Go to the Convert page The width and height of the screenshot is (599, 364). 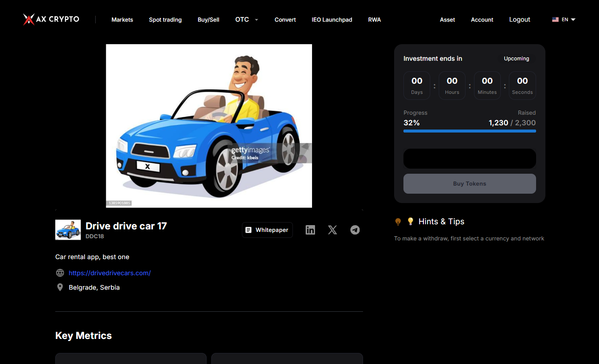tap(285, 20)
